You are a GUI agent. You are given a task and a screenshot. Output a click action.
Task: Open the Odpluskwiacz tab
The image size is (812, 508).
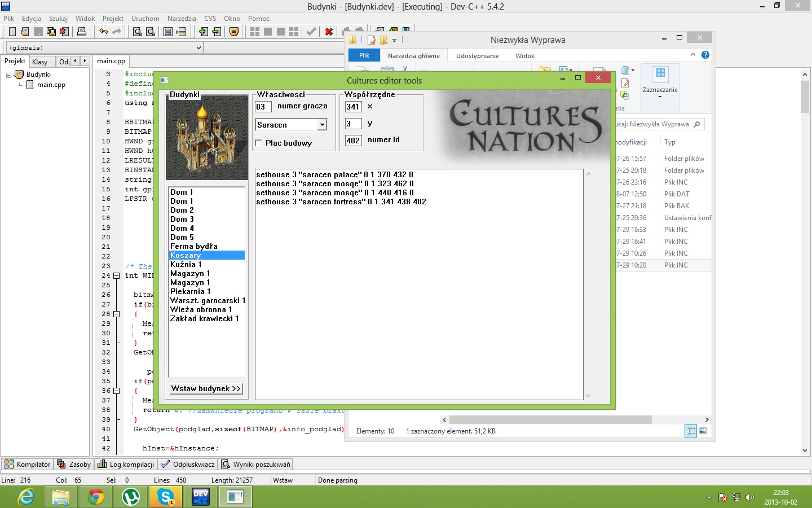[188, 464]
